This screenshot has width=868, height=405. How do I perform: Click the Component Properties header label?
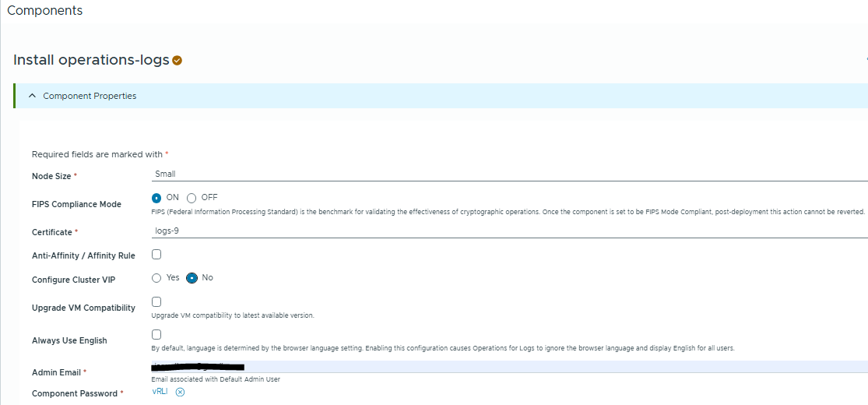point(90,96)
